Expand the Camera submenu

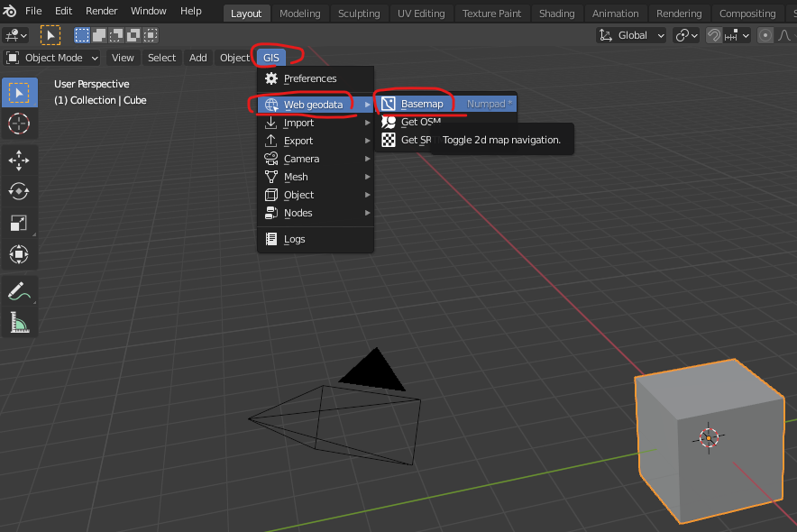point(316,159)
